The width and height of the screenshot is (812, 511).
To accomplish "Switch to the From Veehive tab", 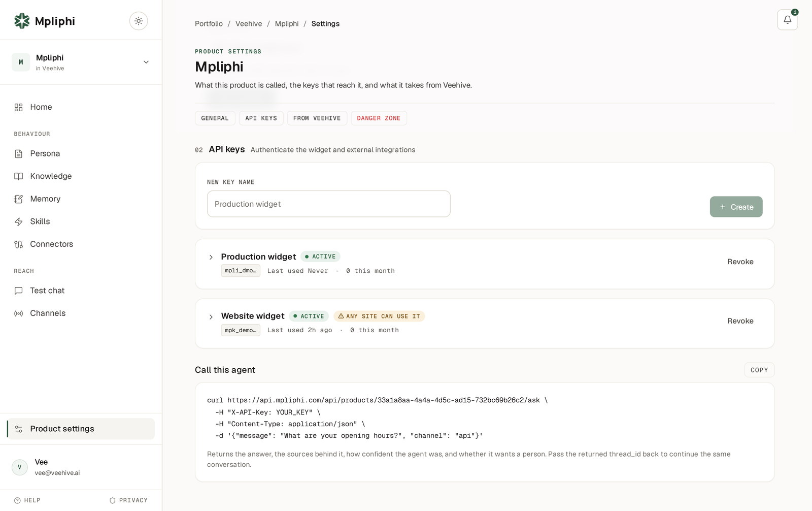I will (x=317, y=118).
